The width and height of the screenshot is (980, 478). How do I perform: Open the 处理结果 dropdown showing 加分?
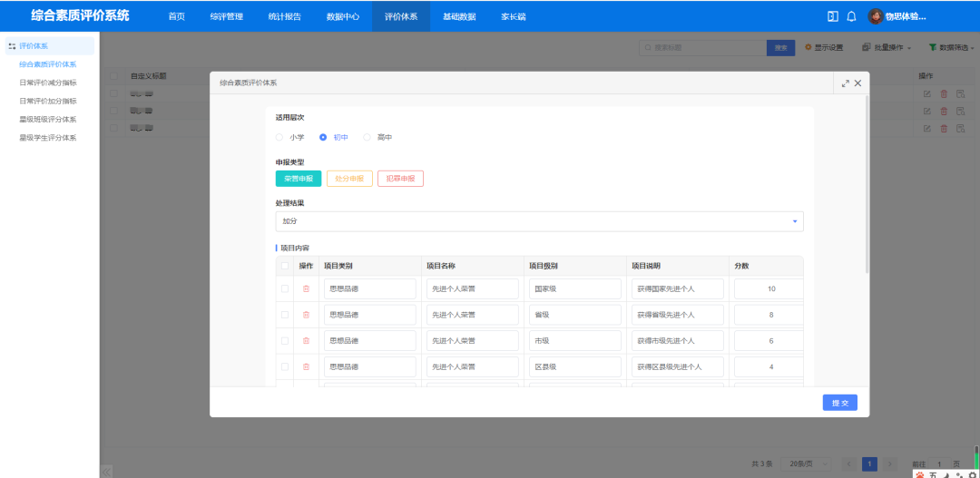[x=539, y=221]
